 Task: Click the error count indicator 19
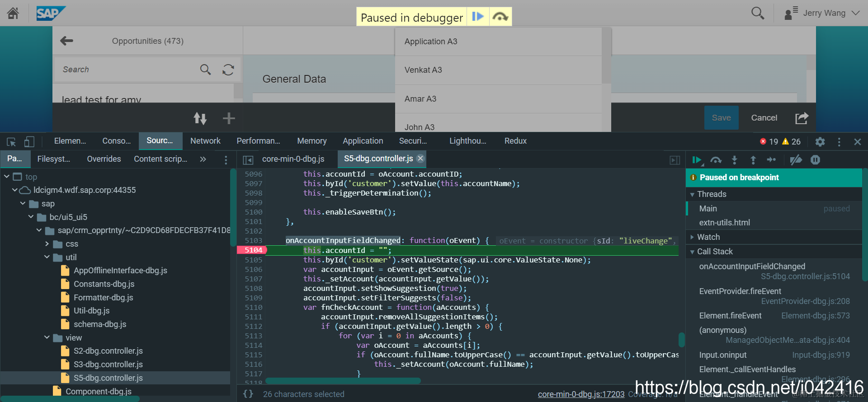tap(769, 142)
